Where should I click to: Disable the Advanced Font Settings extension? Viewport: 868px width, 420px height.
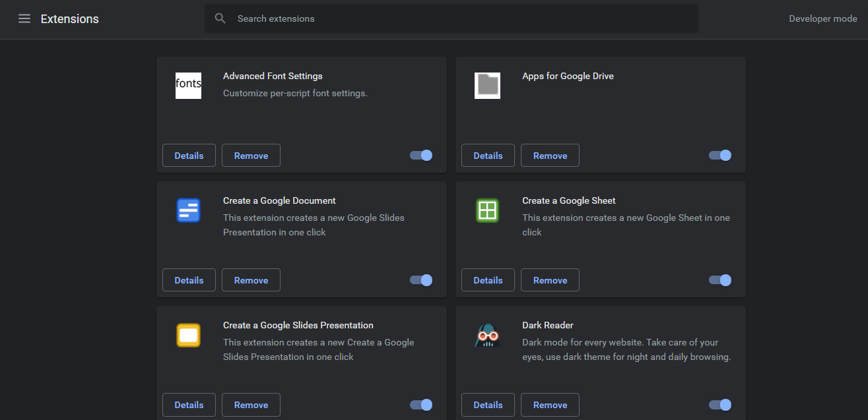(x=421, y=156)
